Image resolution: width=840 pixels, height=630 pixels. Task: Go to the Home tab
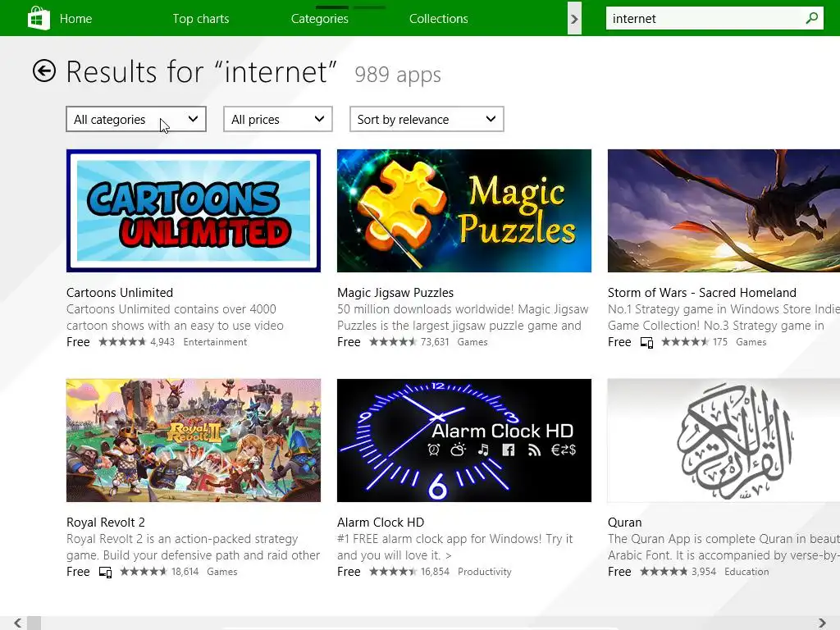[75, 19]
